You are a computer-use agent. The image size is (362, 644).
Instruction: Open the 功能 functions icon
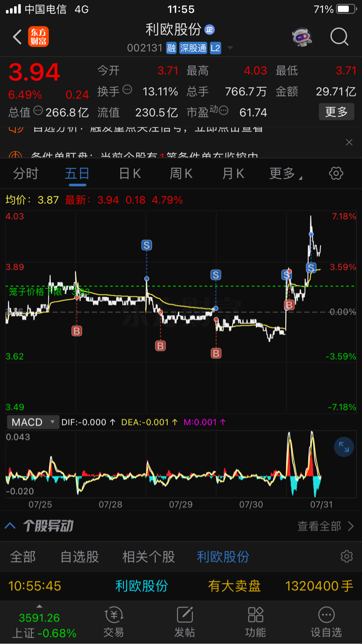point(255,622)
